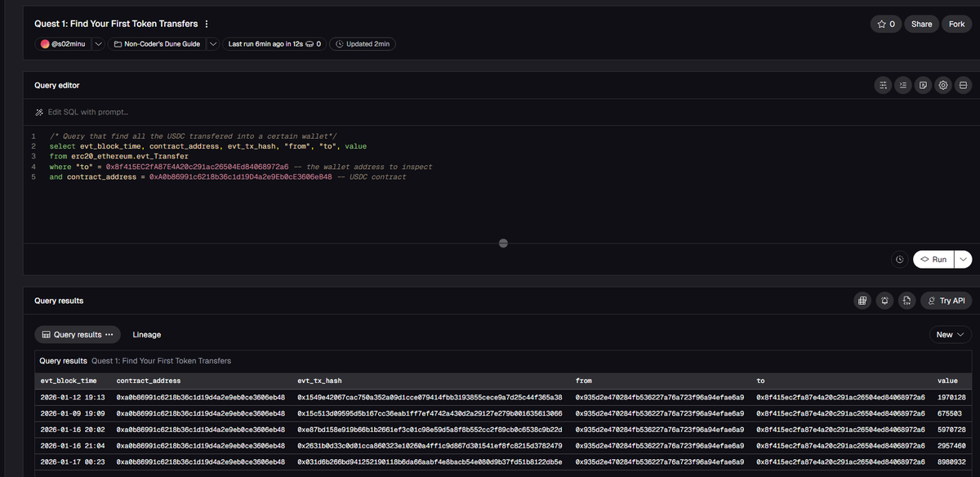The width and height of the screenshot is (980, 477).
Task: Select the cell 2026-01-09 19:09
Action: [x=73, y=413]
